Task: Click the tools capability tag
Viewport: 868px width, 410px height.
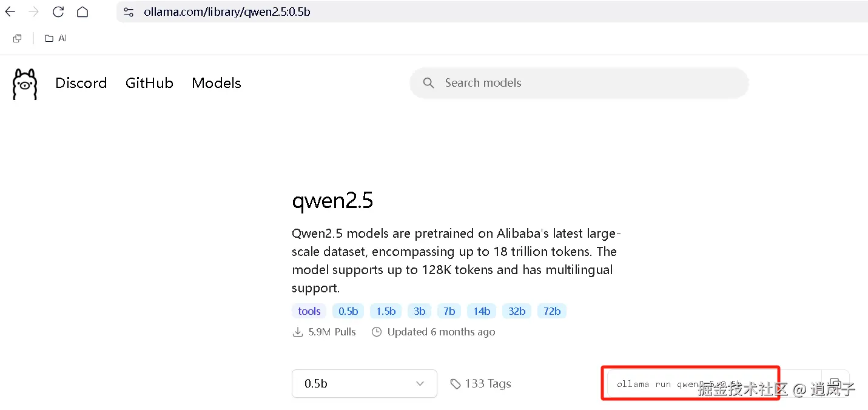Action: click(x=309, y=311)
